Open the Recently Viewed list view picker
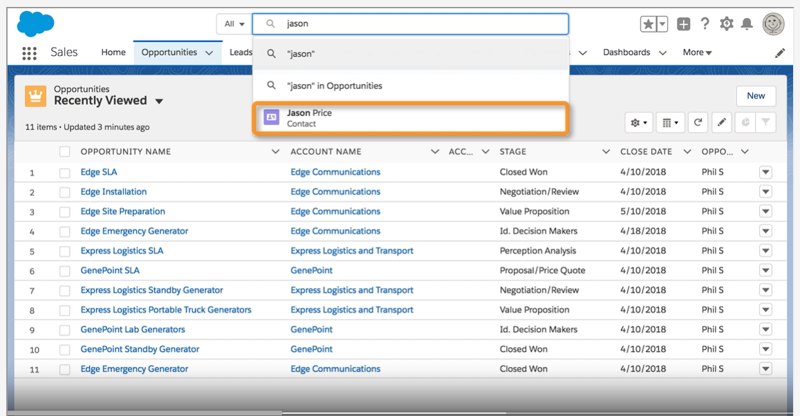The width and height of the screenshot is (800, 416). coord(159,101)
